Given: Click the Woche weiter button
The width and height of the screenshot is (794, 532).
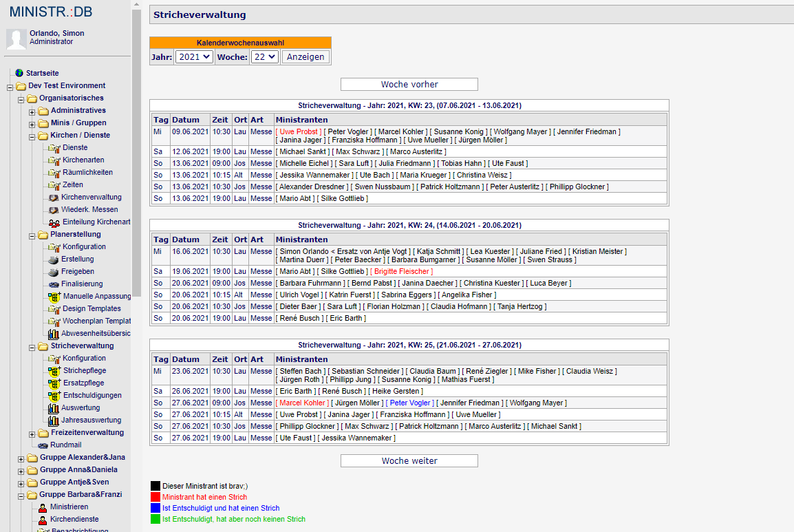Looking at the screenshot, I should 409,460.
